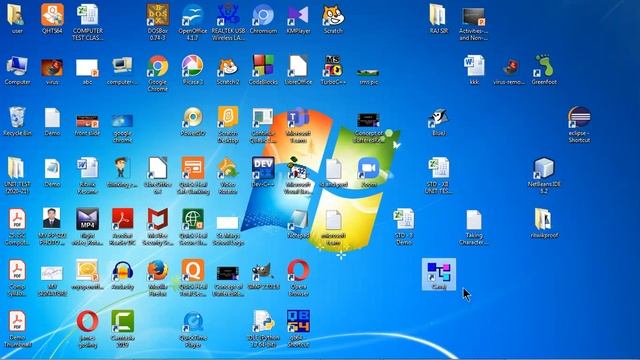Select the QHTS64 icon

tap(52, 16)
